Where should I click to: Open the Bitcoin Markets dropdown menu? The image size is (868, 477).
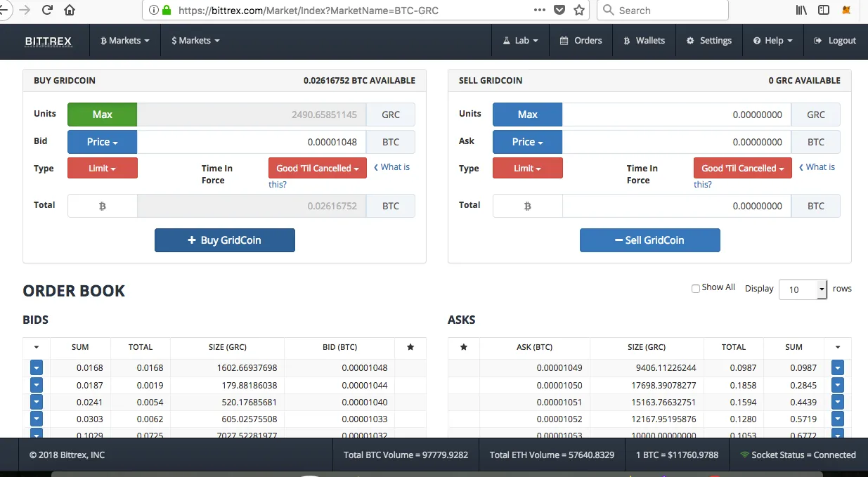125,41
